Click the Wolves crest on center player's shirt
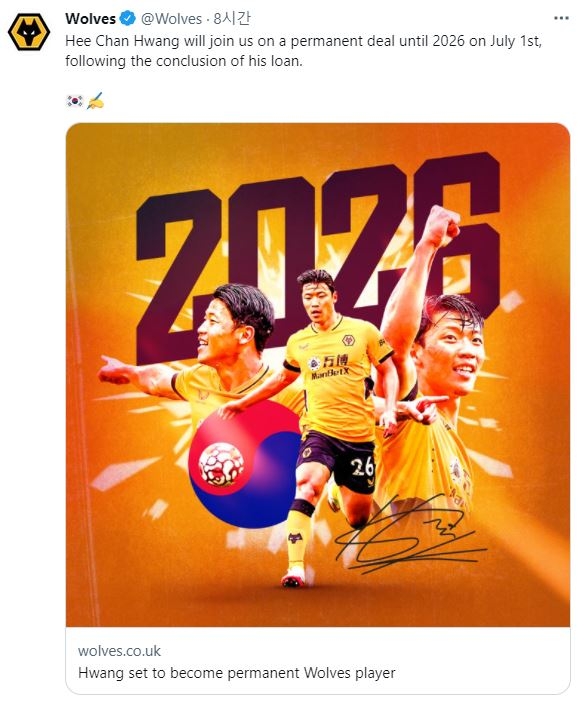This screenshot has width=585, height=703. tap(348, 340)
